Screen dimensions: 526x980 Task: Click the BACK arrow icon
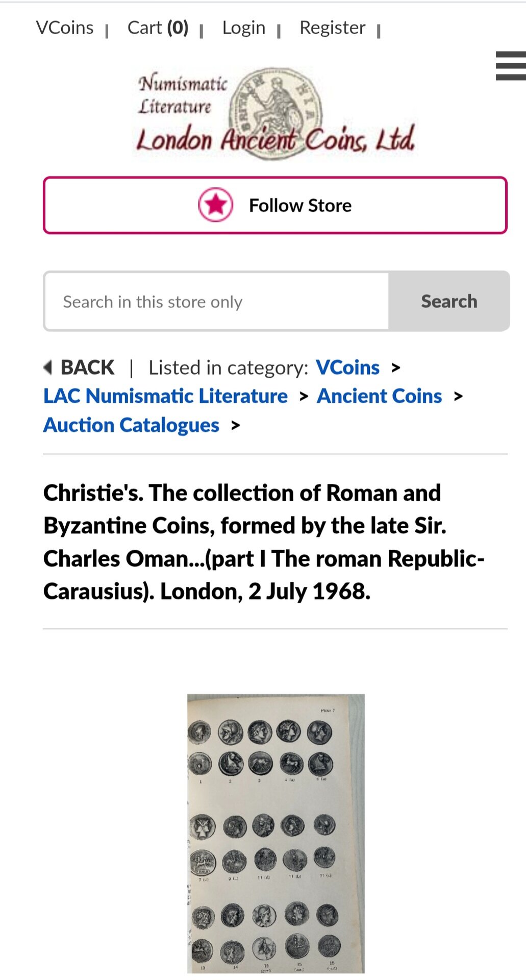pos(48,367)
